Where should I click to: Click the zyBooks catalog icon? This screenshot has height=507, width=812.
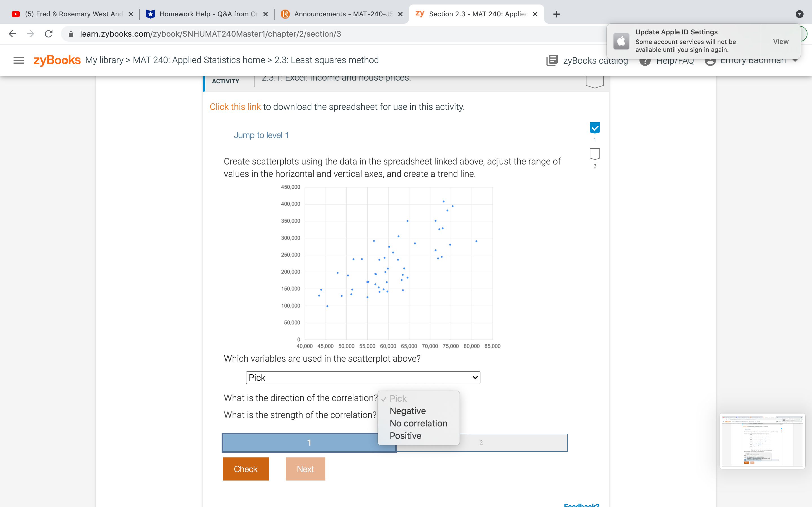(x=552, y=60)
